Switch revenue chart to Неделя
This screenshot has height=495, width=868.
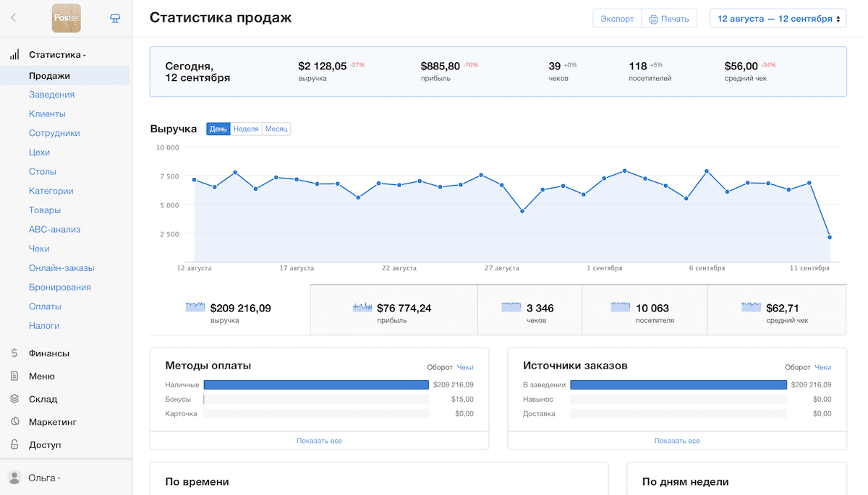click(246, 129)
